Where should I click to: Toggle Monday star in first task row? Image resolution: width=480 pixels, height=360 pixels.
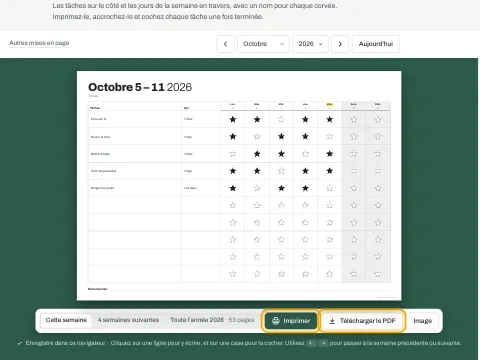pos(233,119)
